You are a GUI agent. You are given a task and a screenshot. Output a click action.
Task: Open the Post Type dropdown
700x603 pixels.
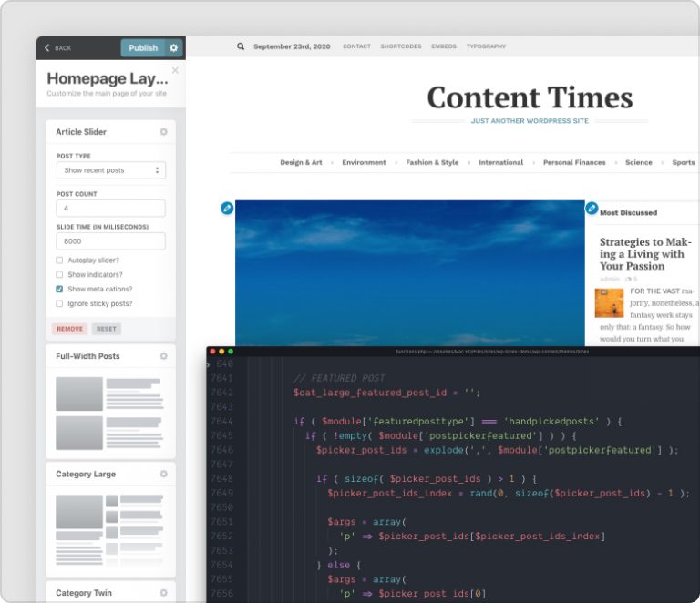point(110,170)
